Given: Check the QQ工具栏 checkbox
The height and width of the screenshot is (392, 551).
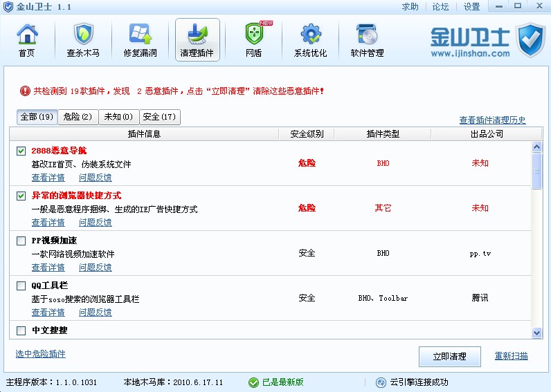Looking at the screenshot, I should pyautogui.click(x=21, y=286).
